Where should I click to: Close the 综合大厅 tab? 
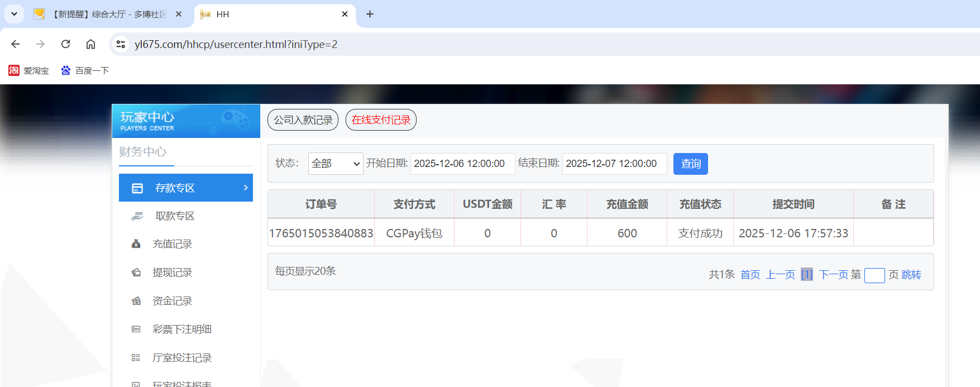tap(179, 14)
